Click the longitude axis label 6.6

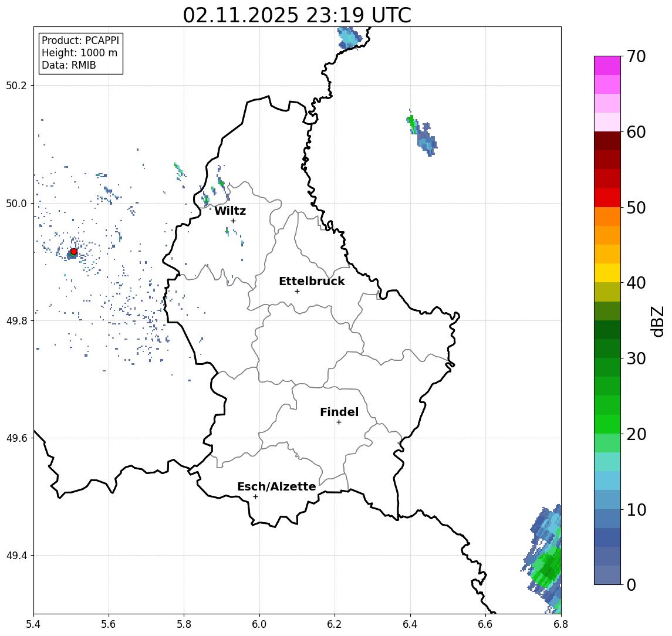pos(485,624)
